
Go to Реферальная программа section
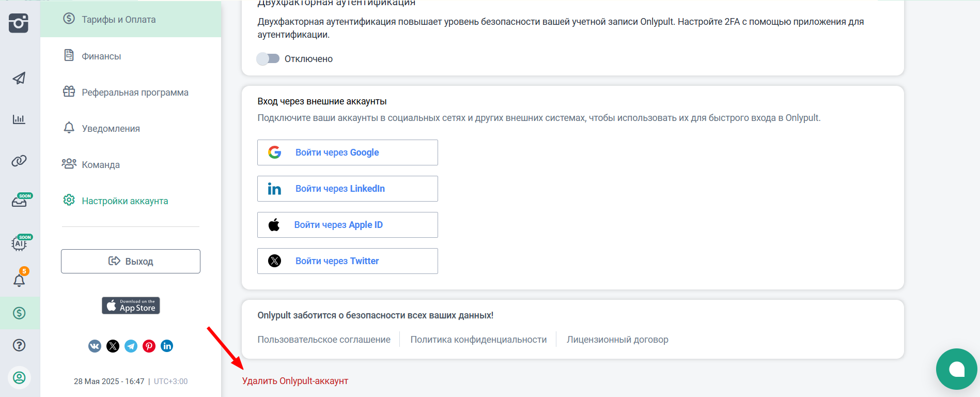[x=135, y=93]
